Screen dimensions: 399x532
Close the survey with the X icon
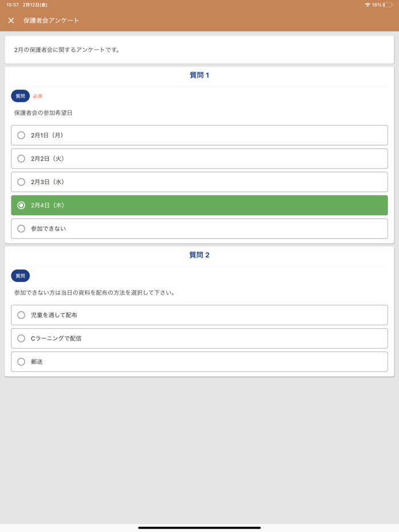(x=10, y=19)
